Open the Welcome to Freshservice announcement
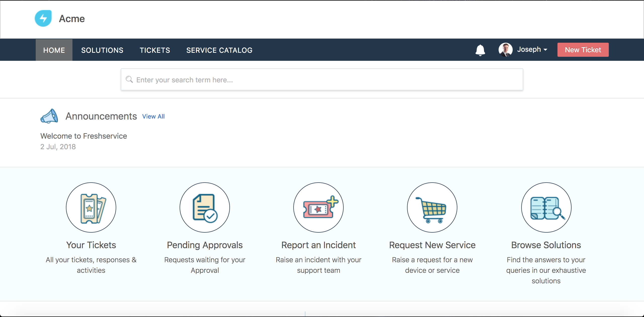The width and height of the screenshot is (644, 317). tap(84, 136)
